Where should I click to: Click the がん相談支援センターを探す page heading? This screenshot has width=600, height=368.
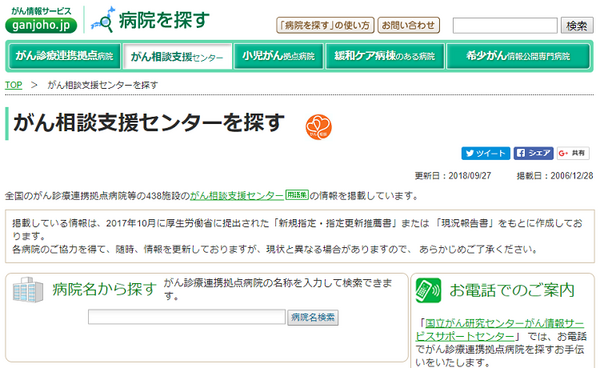(x=149, y=123)
